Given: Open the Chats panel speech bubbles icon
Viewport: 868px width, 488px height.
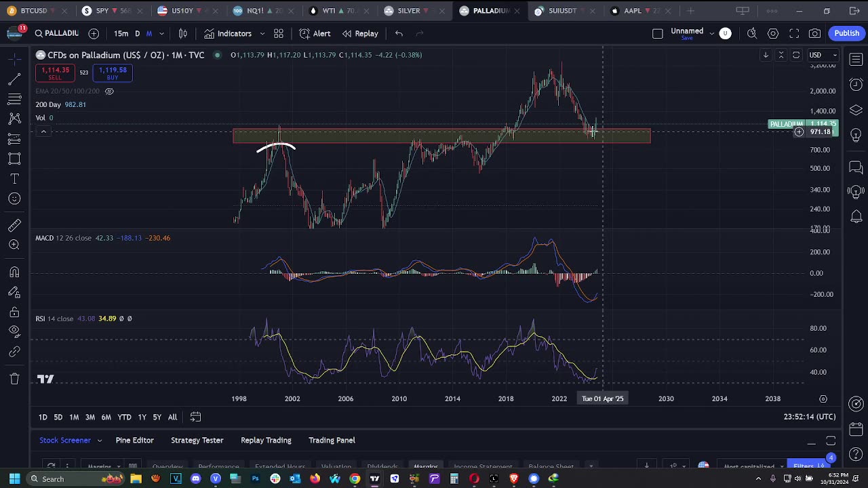Looking at the screenshot, I should 856,167.
